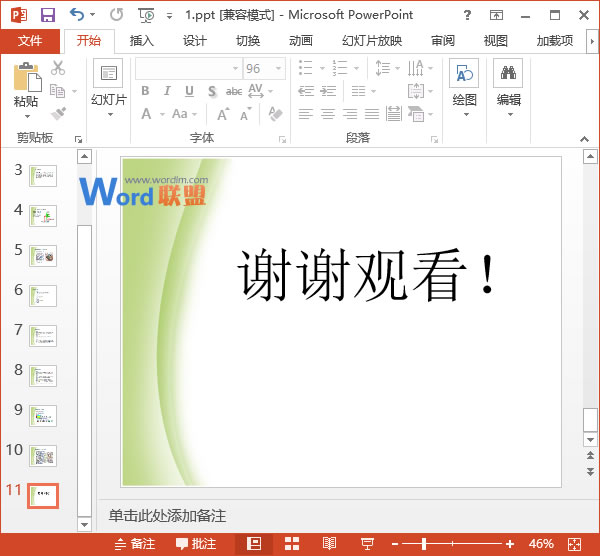Click Increase Font Size icon
Image resolution: width=600 pixels, height=556 pixels.
pos(223,114)
